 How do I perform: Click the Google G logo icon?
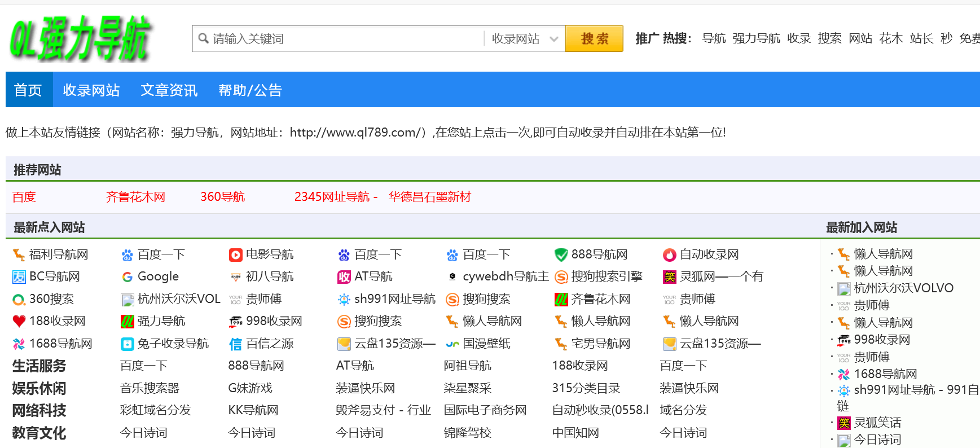128,277
